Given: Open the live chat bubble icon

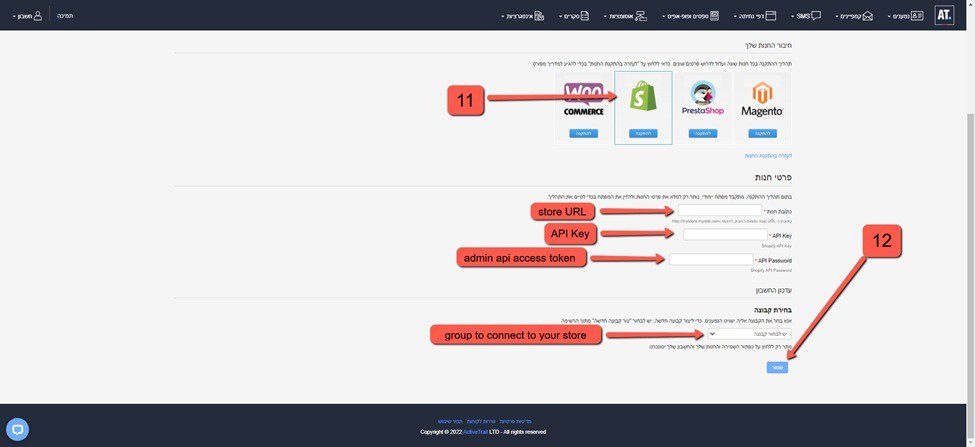Looking at the screenshot, I should point(17,429).
